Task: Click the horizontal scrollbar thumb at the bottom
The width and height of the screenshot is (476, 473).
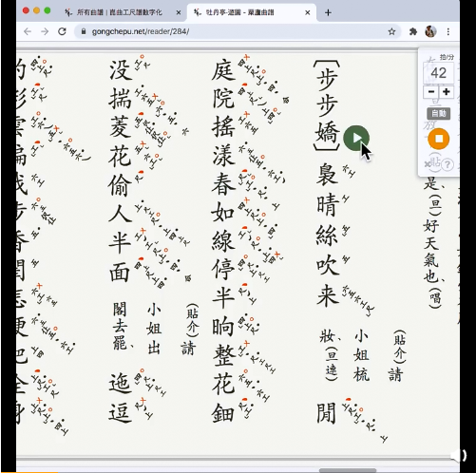Action: (348, 470)
